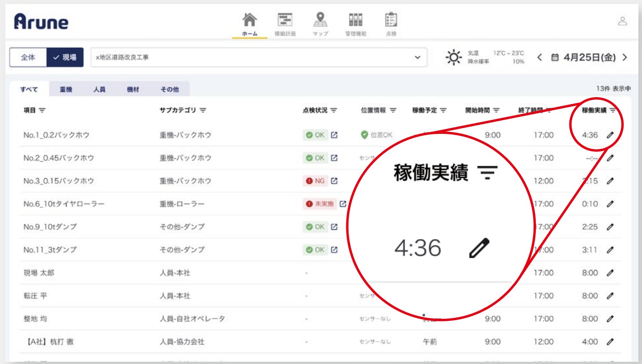
Task: Click the 現場 太郎 row name
Action: pyautogui.click(x=39, y=273)
